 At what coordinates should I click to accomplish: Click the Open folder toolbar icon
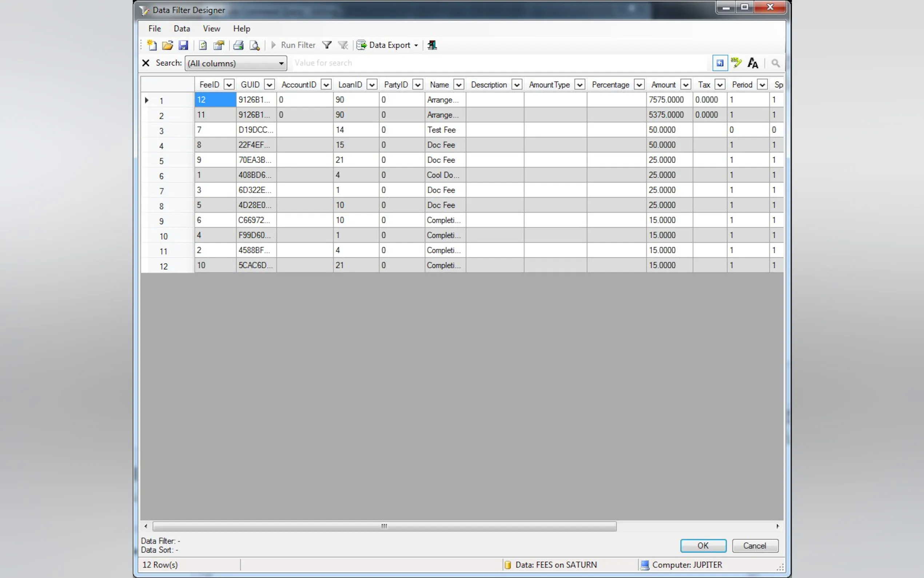[167, 45]
